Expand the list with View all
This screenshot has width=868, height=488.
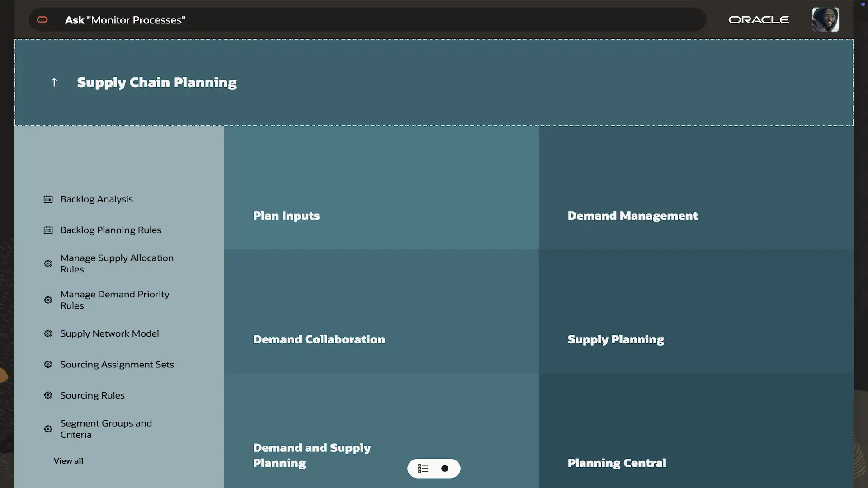pyautogui.click(x=68, y=461)
